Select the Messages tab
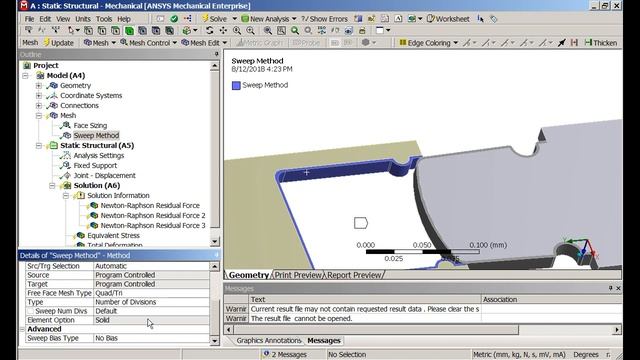640x360 pixels. [324, 340]
